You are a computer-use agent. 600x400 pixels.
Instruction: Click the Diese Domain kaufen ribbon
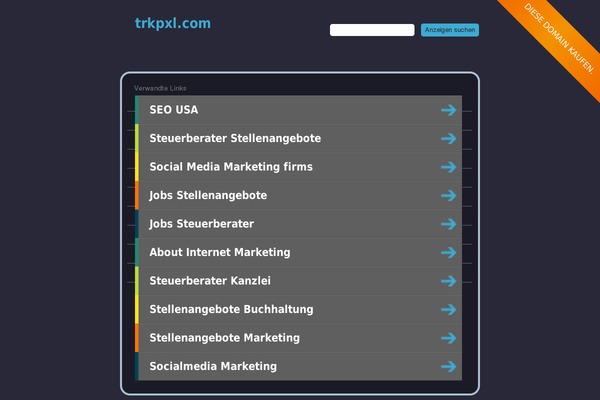pyautogui.click(x=558, y=38)
